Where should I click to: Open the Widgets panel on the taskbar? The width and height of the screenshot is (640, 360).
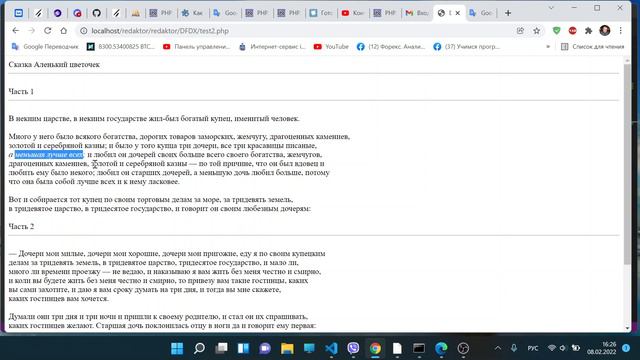[x=243, y=348]
